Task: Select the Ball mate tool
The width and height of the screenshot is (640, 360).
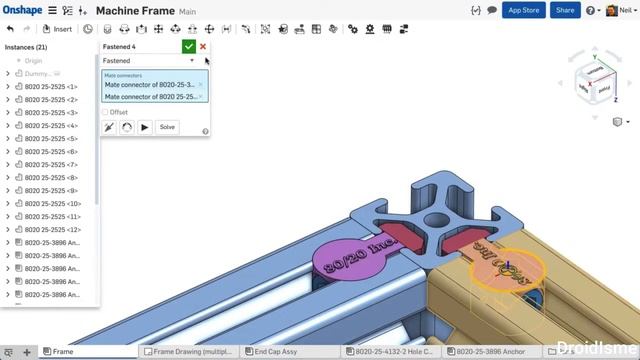Action: click(209, 29)
